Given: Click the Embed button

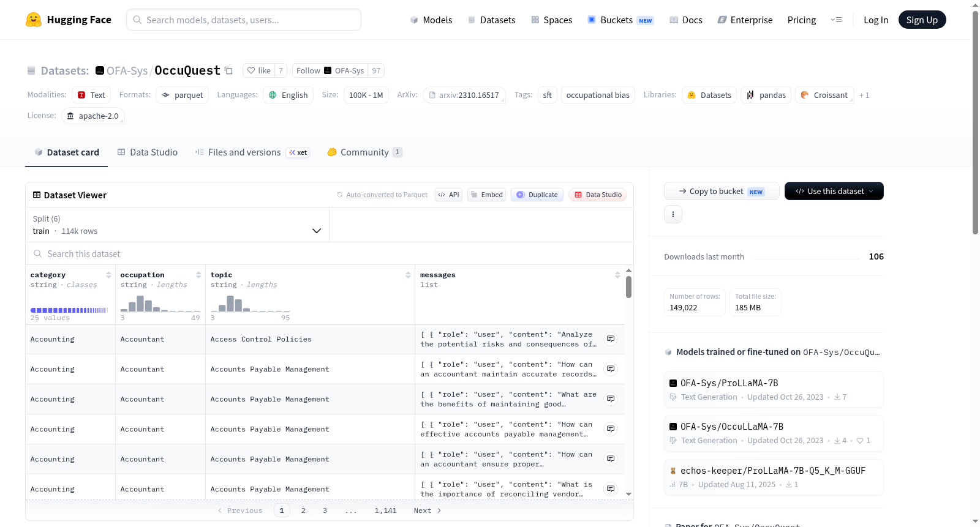Looking at the screenshot, I should [x=486, y=195].
